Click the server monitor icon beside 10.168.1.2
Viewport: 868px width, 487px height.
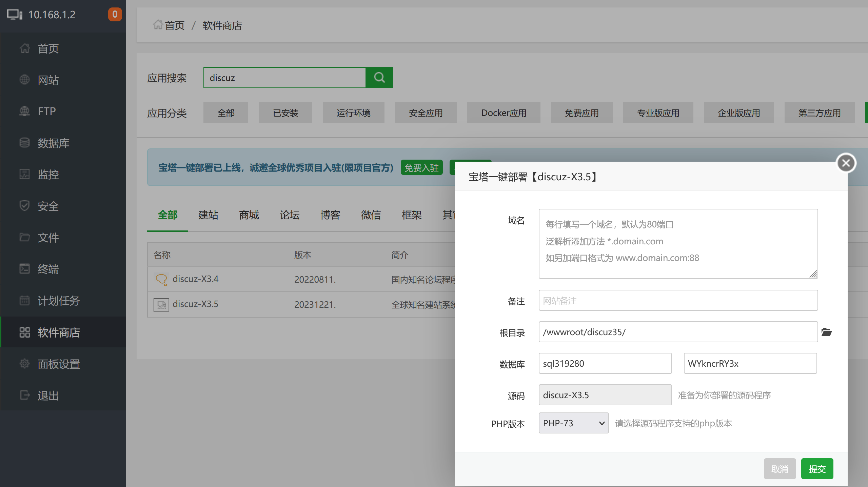pyautogui.click(x=15, y=15)
